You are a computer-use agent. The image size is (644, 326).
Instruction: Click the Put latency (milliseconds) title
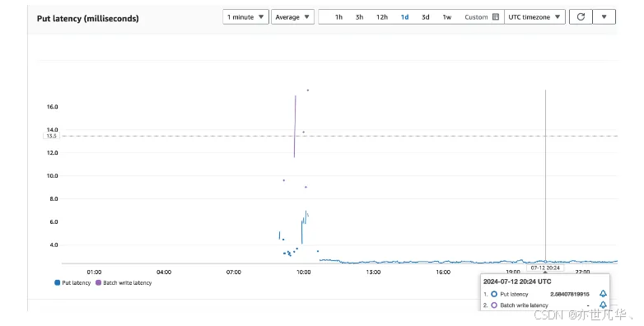[88, 18]
